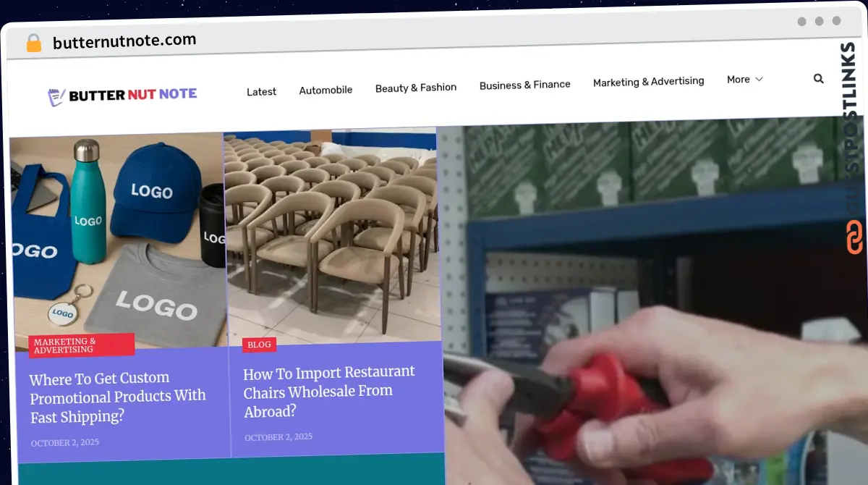Go to Beauty & Fashion section

pos(416,88)
